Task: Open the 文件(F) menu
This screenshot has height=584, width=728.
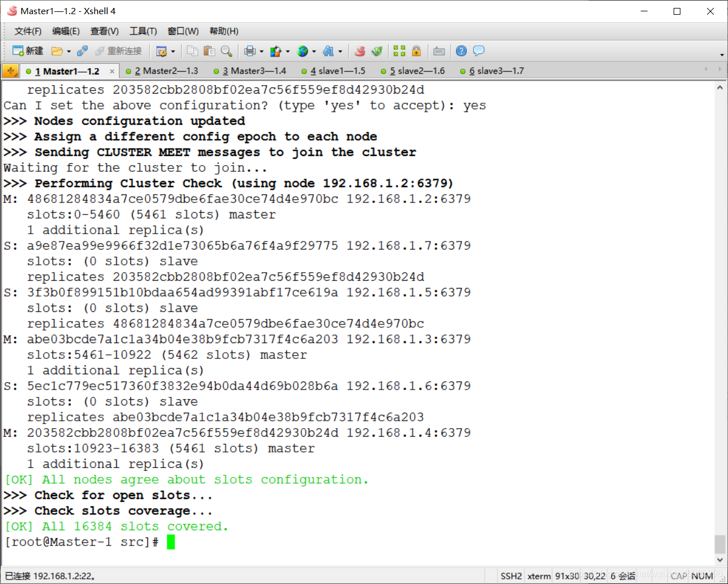Action: (28, 31)
